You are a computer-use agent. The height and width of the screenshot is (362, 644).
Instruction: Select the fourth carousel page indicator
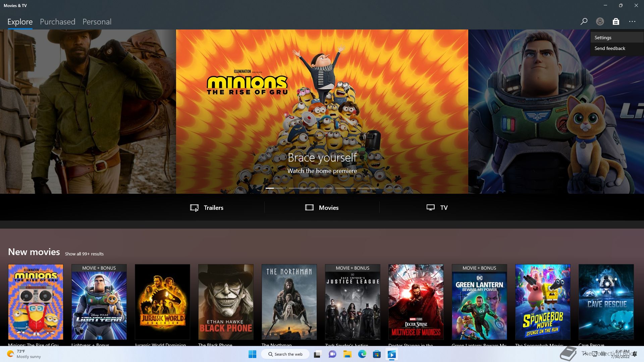point(345,188)
